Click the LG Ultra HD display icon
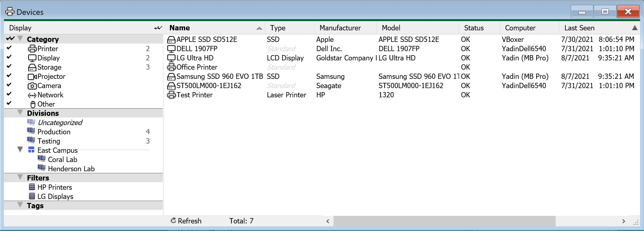644x231 pixels. [171, 58]
